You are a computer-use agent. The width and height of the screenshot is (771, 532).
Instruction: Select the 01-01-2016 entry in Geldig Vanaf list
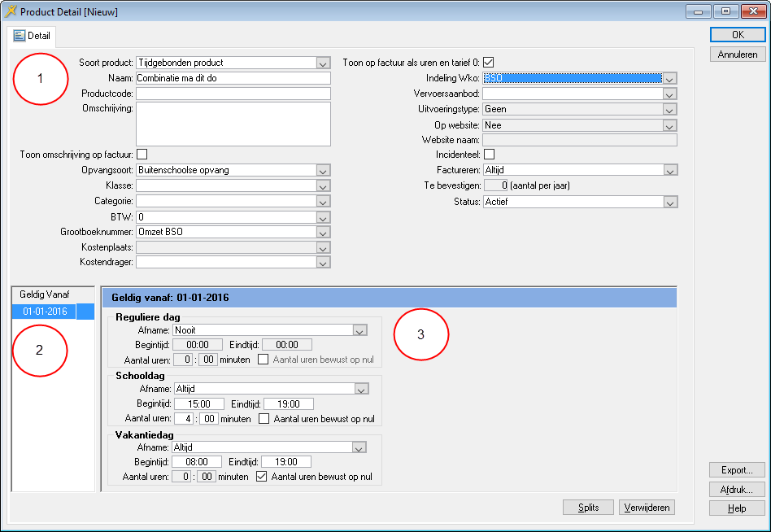[x=45, y=312]
